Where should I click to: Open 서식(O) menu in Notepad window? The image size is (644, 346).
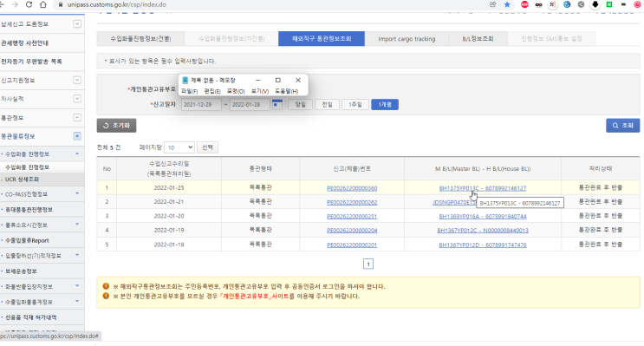tap(236, 91)
